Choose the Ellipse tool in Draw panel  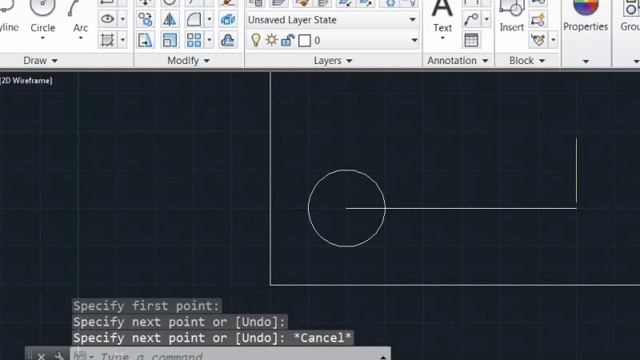(x=107, y=19)
